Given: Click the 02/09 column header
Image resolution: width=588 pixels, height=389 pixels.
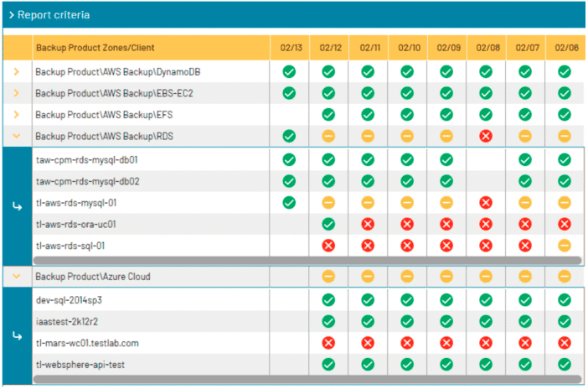Looking at the screenshot, I should coord(448,48).
